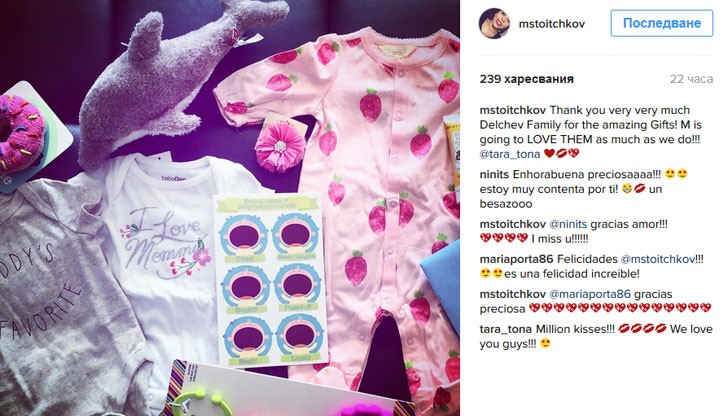Click the @ninits mention in reply
The height and width of the screenshot is (416, 728).
pyautogui.click(x=568, y=224)
